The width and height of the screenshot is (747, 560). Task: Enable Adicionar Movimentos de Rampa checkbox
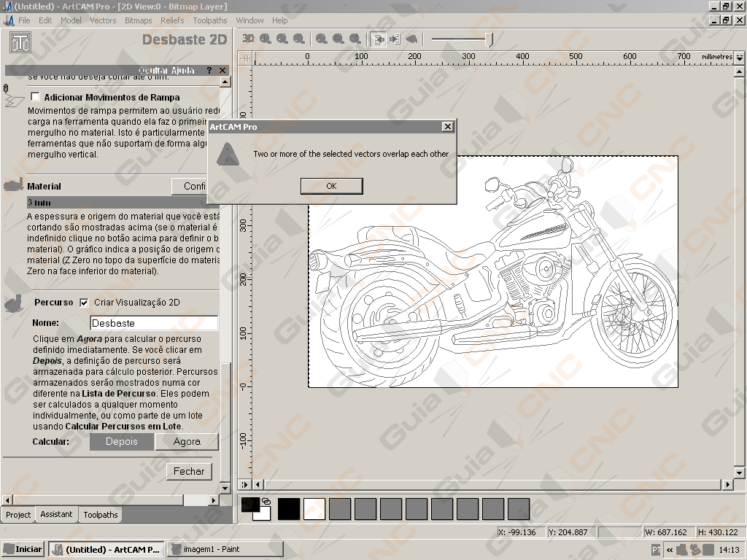pyautogui.click(x=35, y=97)
